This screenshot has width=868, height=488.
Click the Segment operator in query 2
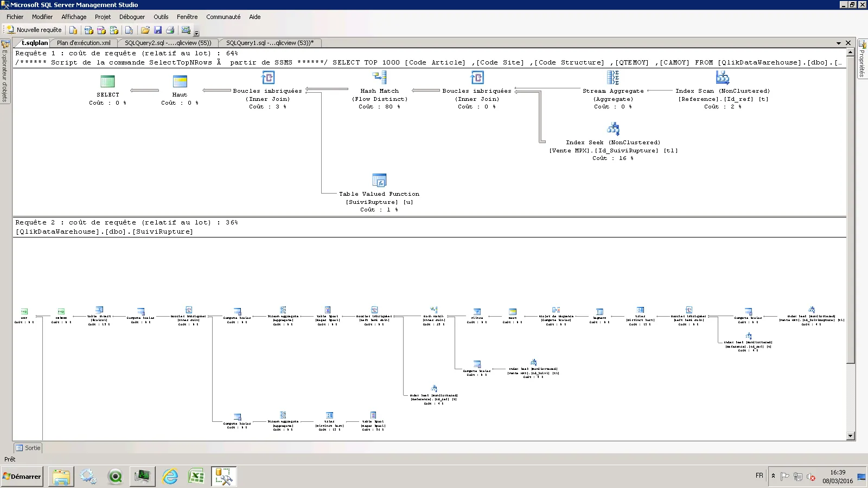(599, 312)
